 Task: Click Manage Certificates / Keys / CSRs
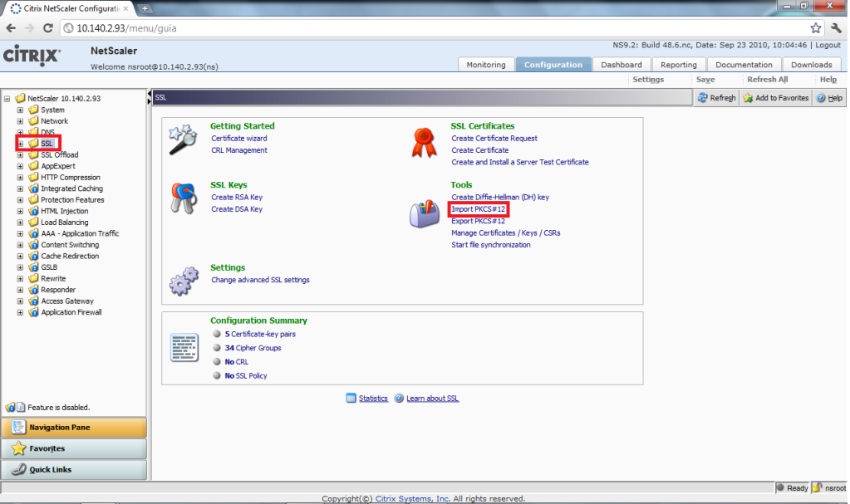click(x=506, y=233)
